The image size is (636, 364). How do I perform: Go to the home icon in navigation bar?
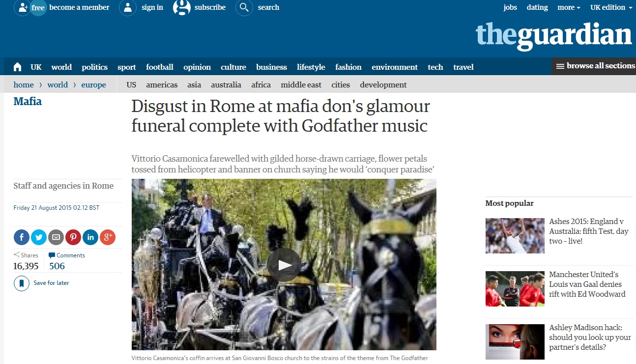[x=18, y=67]
